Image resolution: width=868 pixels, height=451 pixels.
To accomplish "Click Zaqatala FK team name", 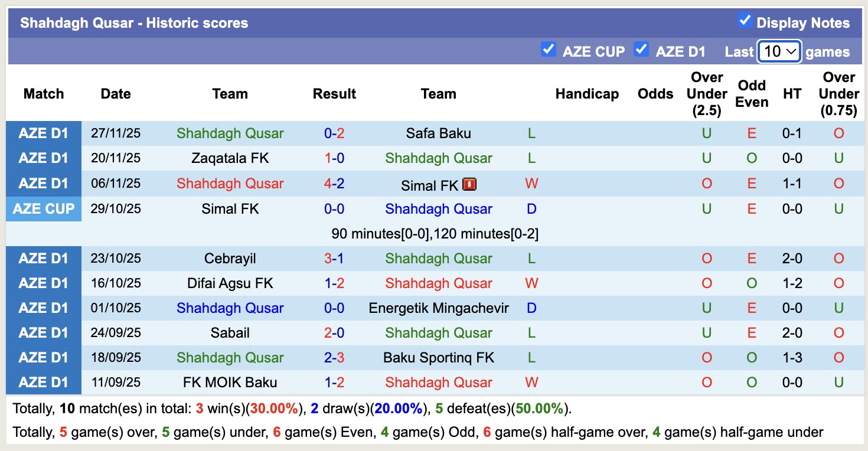I will (230, 158).
